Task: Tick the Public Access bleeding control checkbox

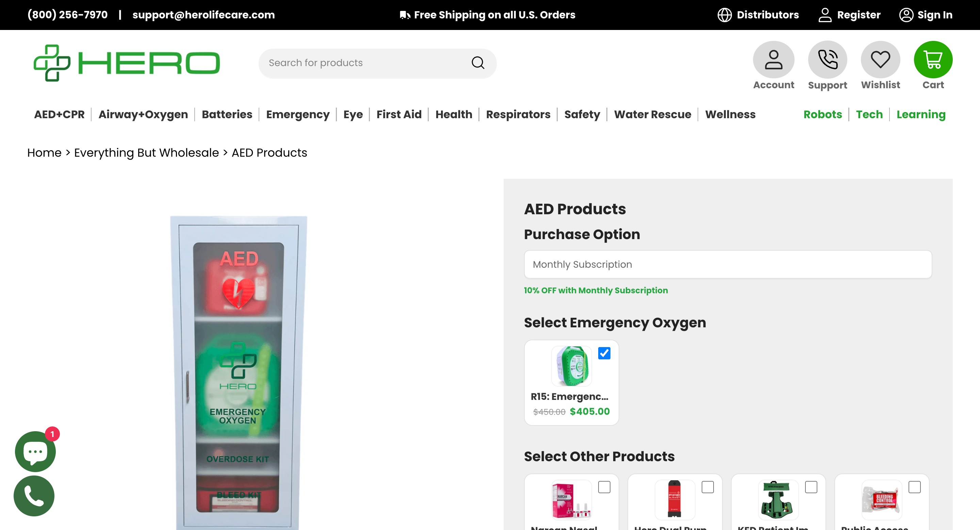Action: point(915,487)
